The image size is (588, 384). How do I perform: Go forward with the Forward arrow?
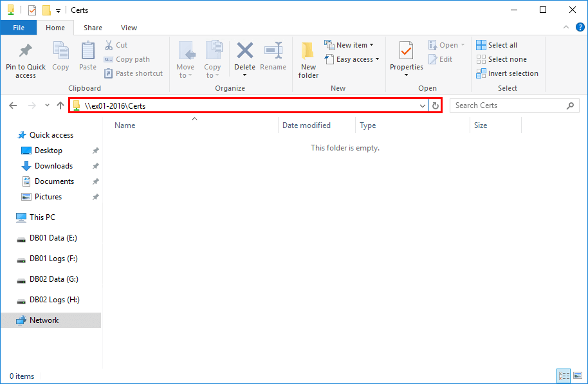pyautogui.click(x=32, y=105)
